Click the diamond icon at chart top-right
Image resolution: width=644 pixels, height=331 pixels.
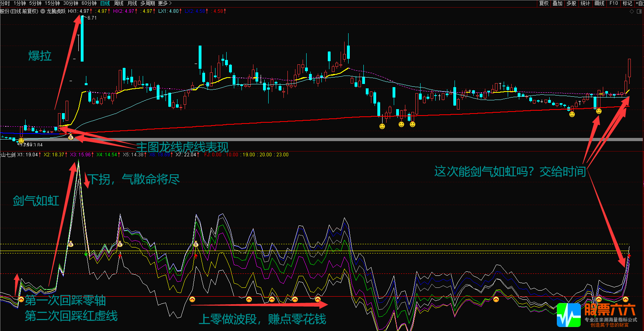point(632,11)
